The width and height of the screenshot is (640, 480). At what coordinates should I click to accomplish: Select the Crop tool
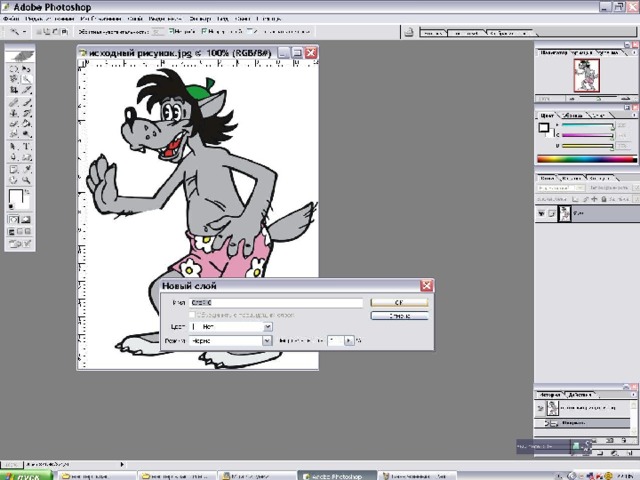point(14,89)
